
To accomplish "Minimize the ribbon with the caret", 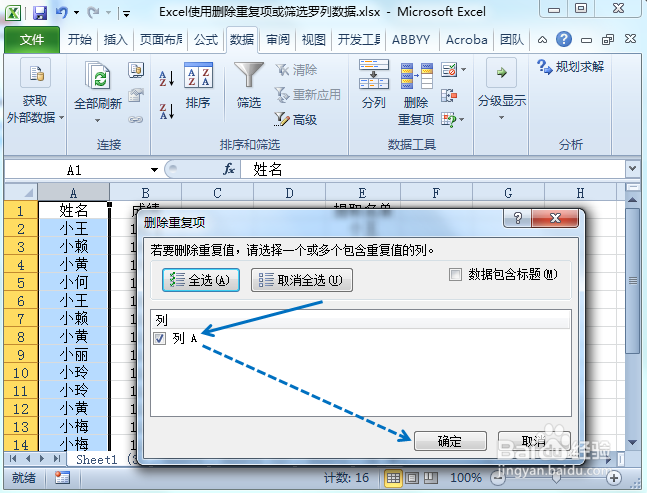I will pos(542,40).
